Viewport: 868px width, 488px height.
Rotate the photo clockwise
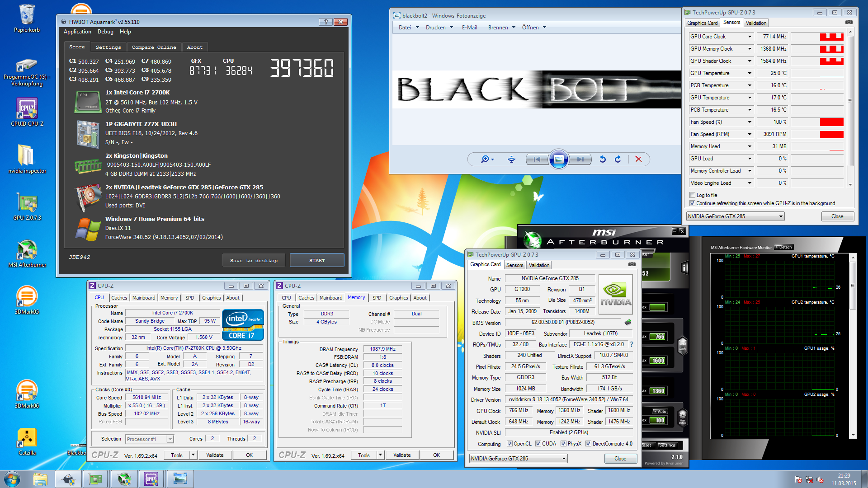pos(618,159)
